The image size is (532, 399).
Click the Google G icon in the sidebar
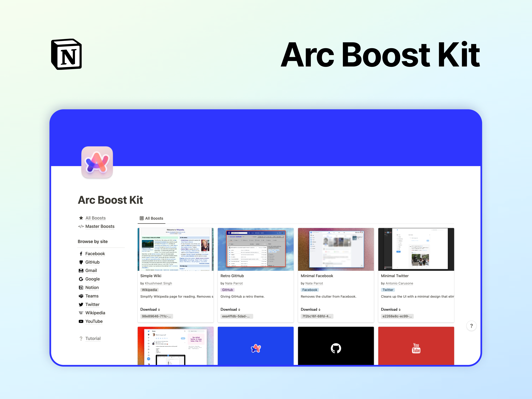pyautogui.click(x=81, y=279)
